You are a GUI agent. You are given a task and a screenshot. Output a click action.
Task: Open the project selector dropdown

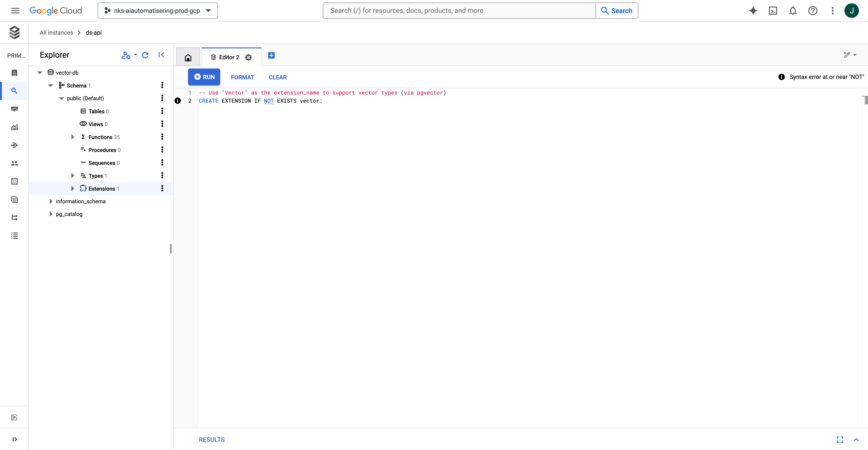point(157,11)
